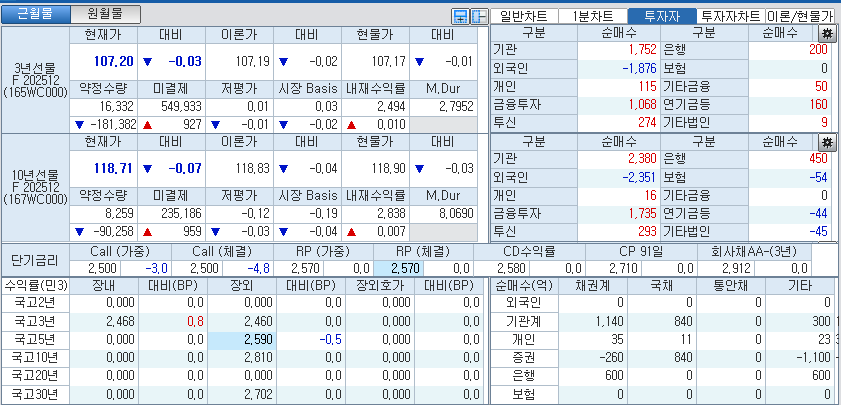Click the M.Dur value 2.7952

pos(456,106)
